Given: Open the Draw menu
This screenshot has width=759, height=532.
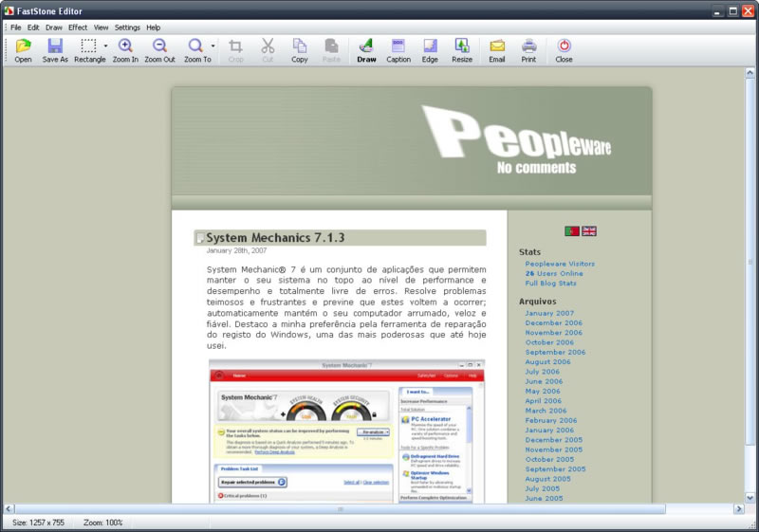Looking at the screenshot, I should (x=54, y=28).
